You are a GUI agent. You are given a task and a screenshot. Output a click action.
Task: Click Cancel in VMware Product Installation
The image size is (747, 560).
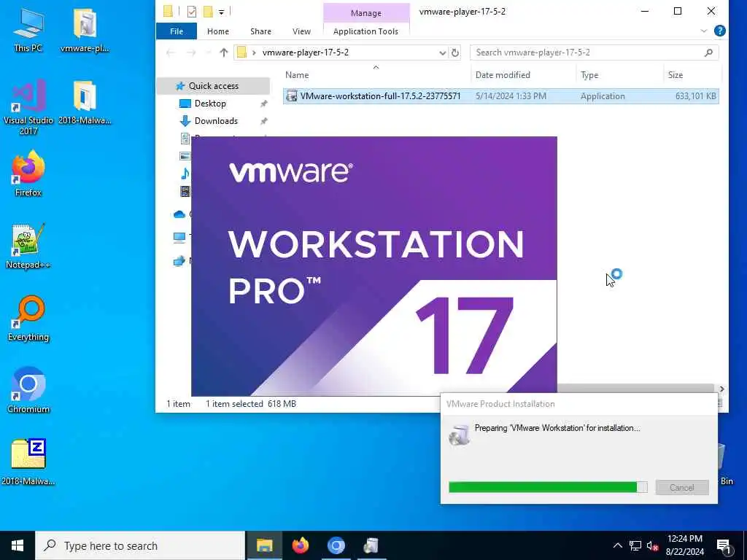click(x=682, y=487)
